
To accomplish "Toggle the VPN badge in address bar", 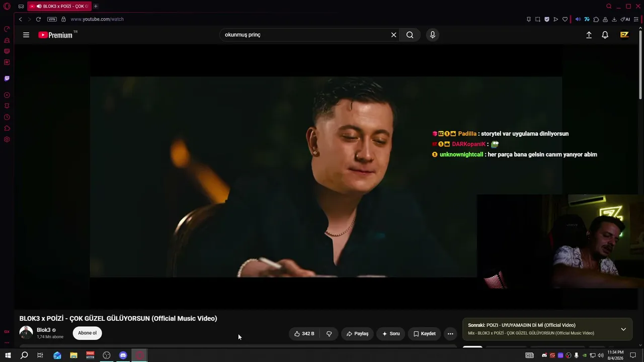I will click(52, 19).
